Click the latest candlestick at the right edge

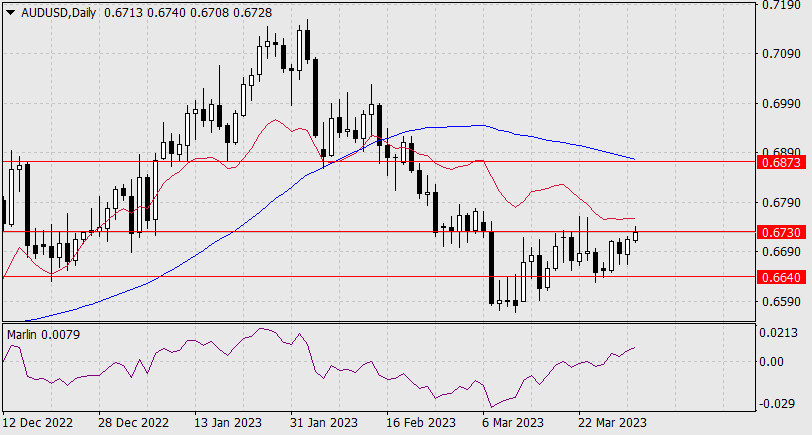pos(636,236)
